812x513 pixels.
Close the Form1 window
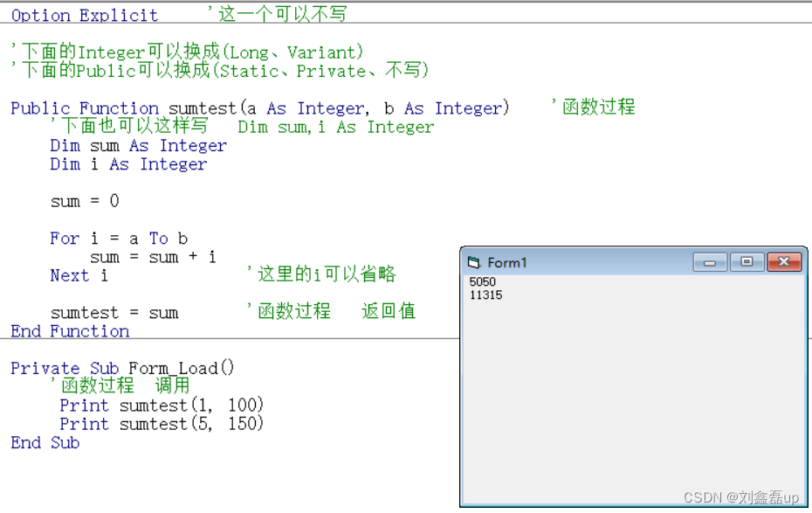click(x=784, y=262)
